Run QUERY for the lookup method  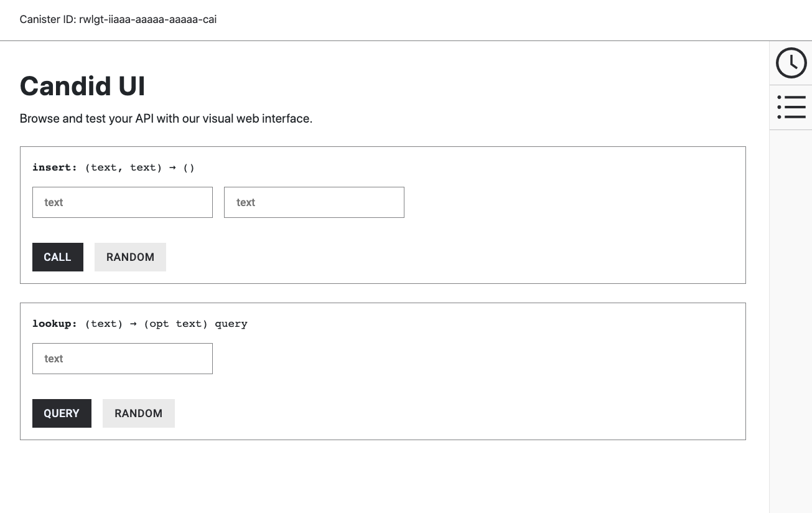point(62,413)
